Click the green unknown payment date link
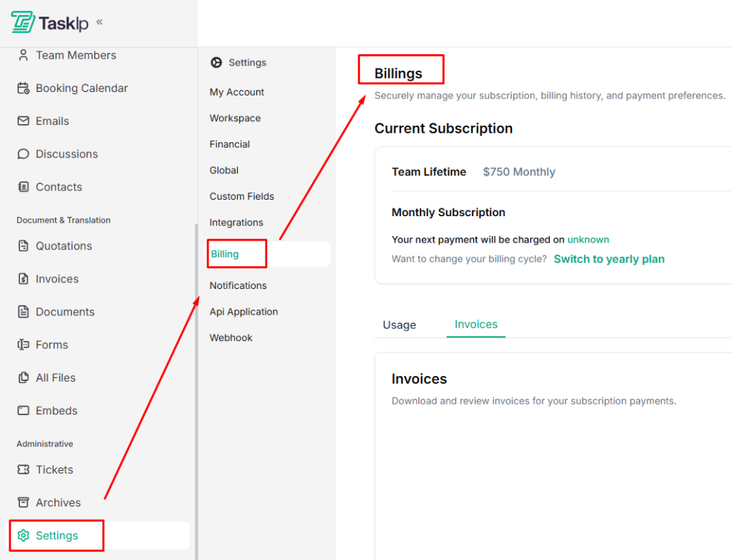The height and width of the screenshot is (560, 731). click(588, 240)
